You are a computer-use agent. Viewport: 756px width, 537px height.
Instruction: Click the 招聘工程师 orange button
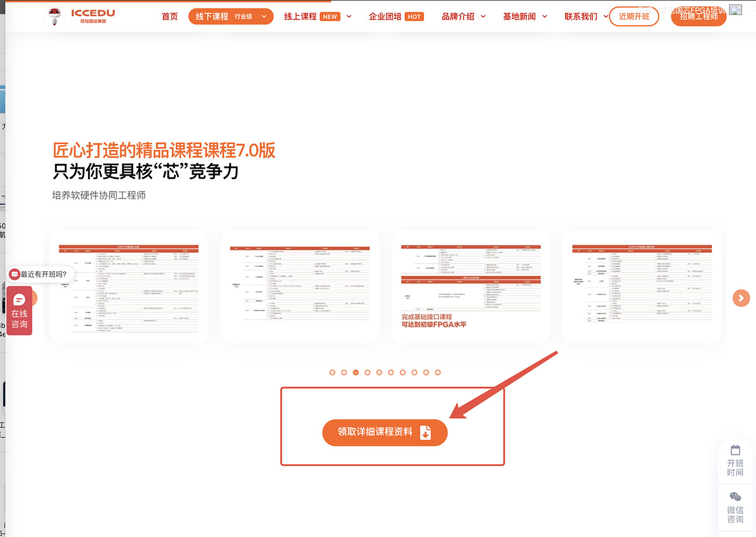[x=698, y=18]
